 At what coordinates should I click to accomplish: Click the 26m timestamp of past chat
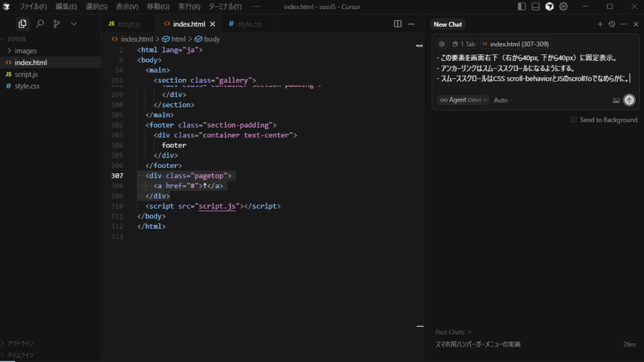[x=629, y=344]
